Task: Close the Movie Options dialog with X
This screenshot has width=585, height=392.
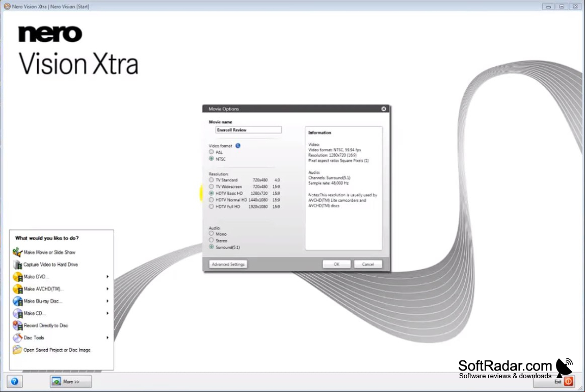Action: pyautogui.click(x=384, y=109)
